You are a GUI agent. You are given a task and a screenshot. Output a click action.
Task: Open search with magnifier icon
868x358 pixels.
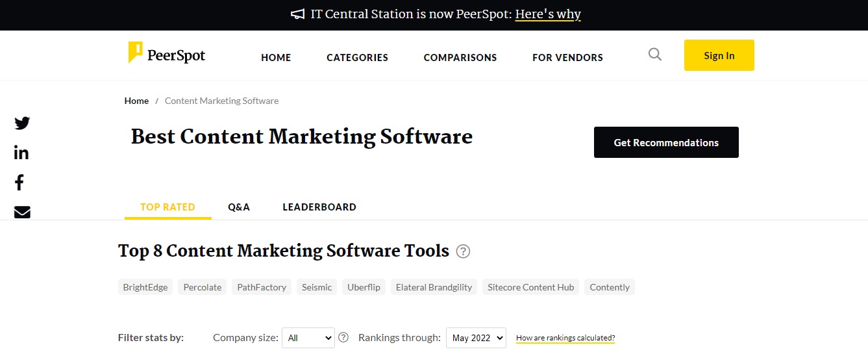tap(655, 55)
